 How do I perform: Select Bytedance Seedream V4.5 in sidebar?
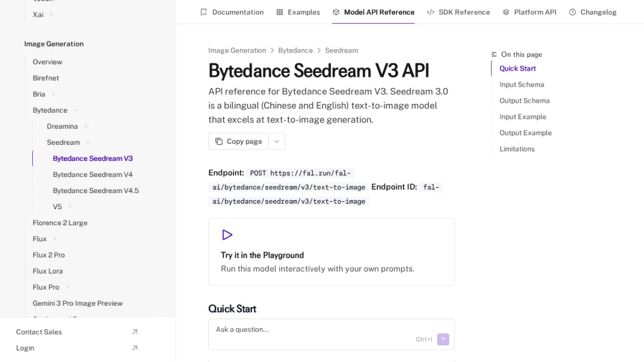[x=96, y=191]
